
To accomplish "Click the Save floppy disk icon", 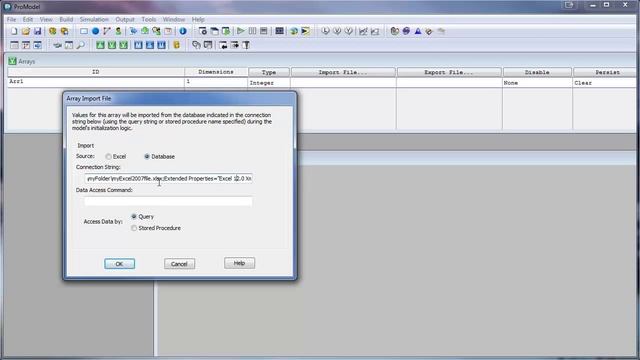I will point(38,31).
